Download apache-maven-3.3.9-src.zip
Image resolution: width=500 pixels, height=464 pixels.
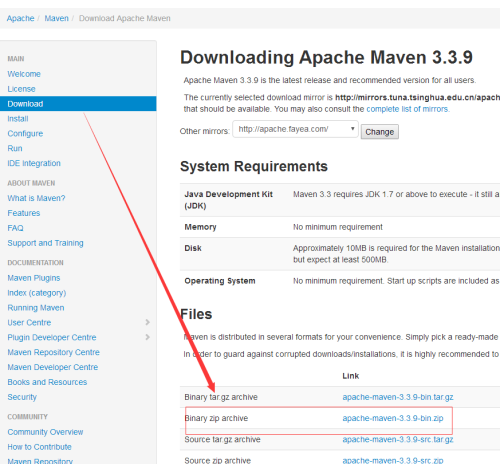click(x=393, y=460)
